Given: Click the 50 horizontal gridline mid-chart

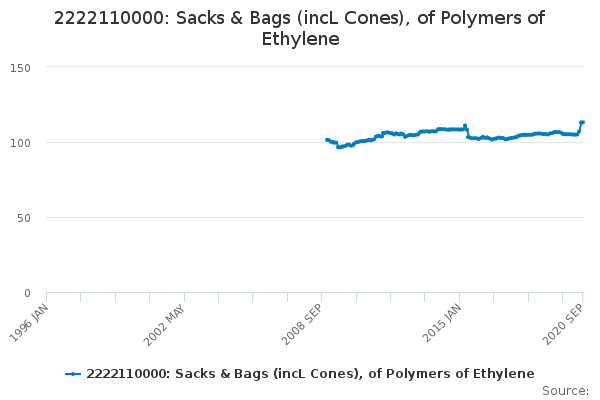Looking at the screenshot, I should [x=300, y=217].
